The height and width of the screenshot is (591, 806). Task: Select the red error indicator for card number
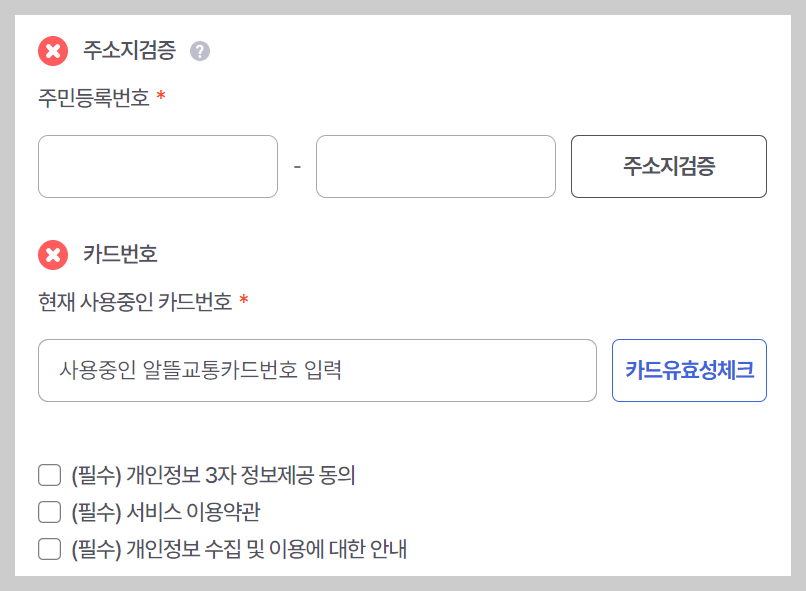point(51,255)
